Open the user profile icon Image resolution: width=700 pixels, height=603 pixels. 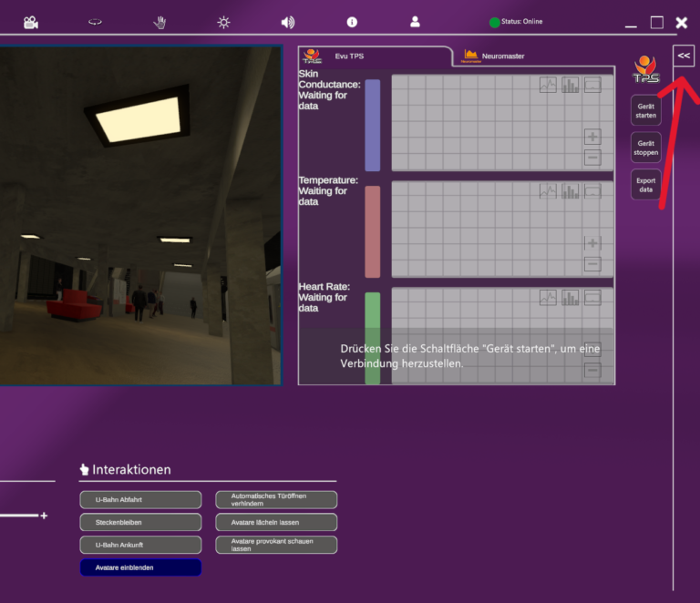tap(416, 22)
